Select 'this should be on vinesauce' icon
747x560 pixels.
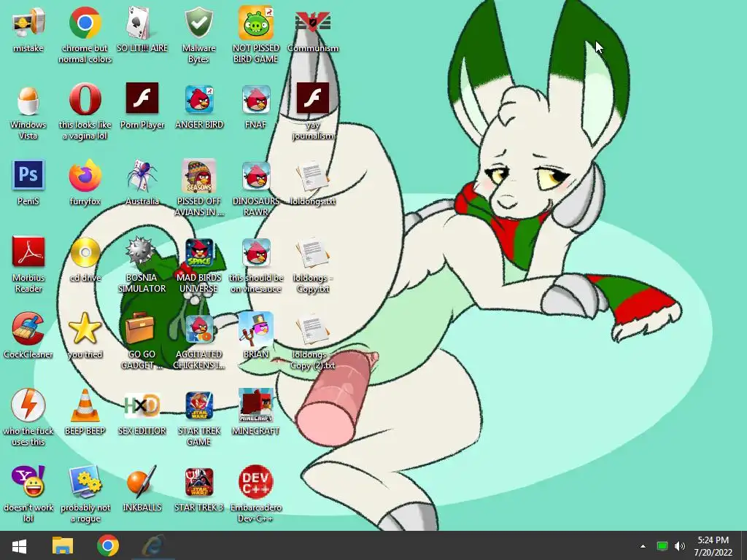pos(256,252)
